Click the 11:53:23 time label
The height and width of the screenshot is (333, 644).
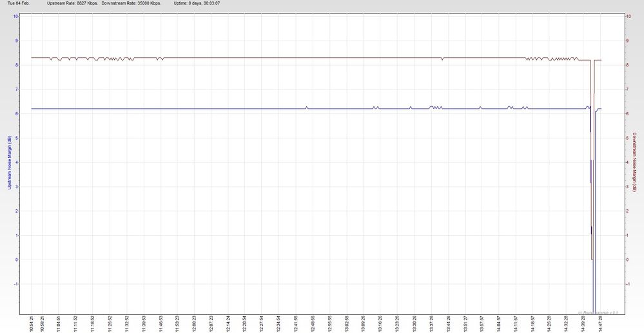pyautogui.click(x=177, y=324)
